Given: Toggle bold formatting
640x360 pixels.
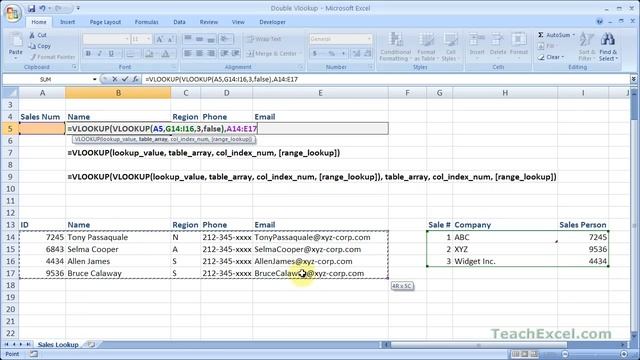Looking at the screenshot, I should (x=88, y=53).
